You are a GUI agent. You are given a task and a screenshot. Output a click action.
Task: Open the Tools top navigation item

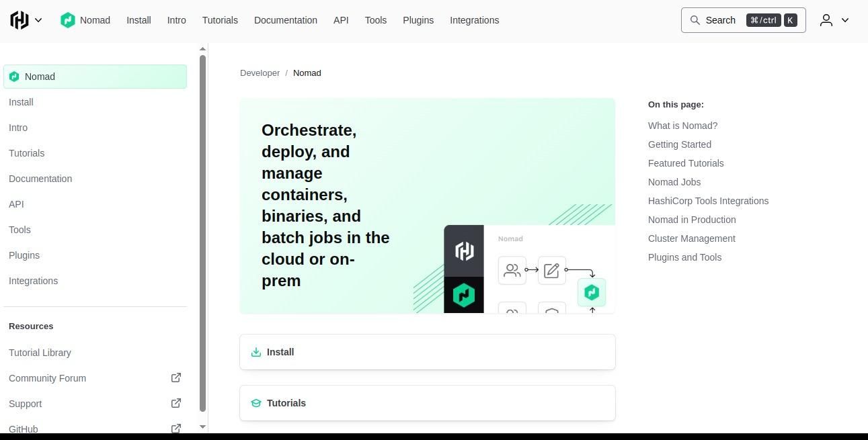click(x=376, y=20)
